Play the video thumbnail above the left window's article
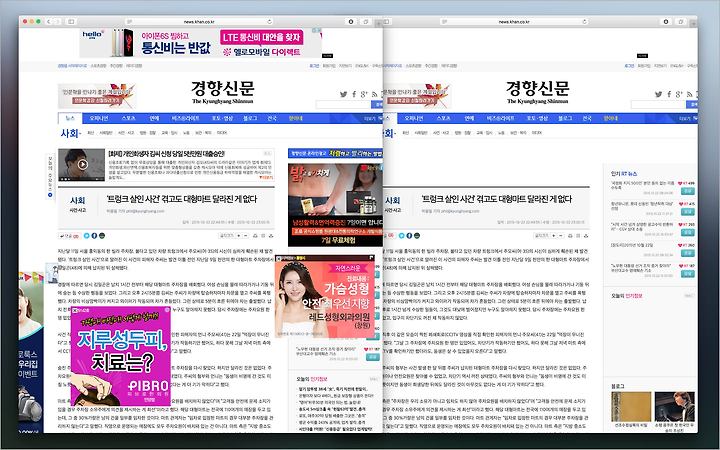The height and width of the screenshot is (450, 720). pos(82,164)
